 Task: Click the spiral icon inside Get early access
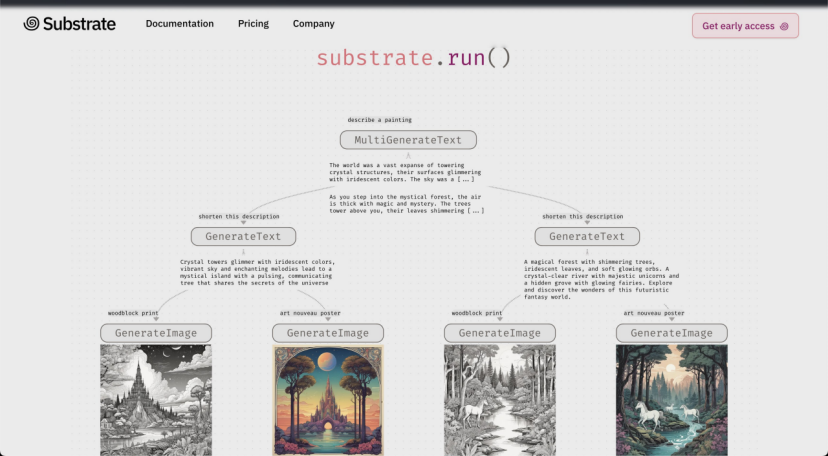(x=784, y=26)
